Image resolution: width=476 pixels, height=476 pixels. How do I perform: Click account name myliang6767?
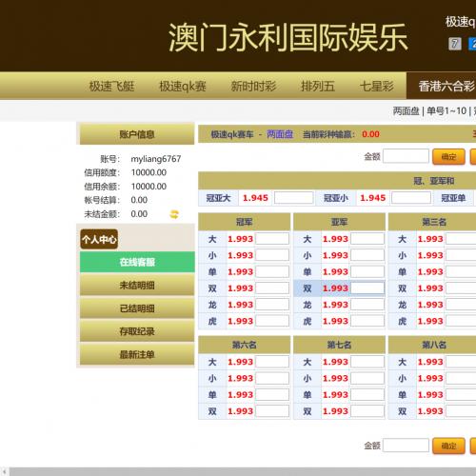156,159
